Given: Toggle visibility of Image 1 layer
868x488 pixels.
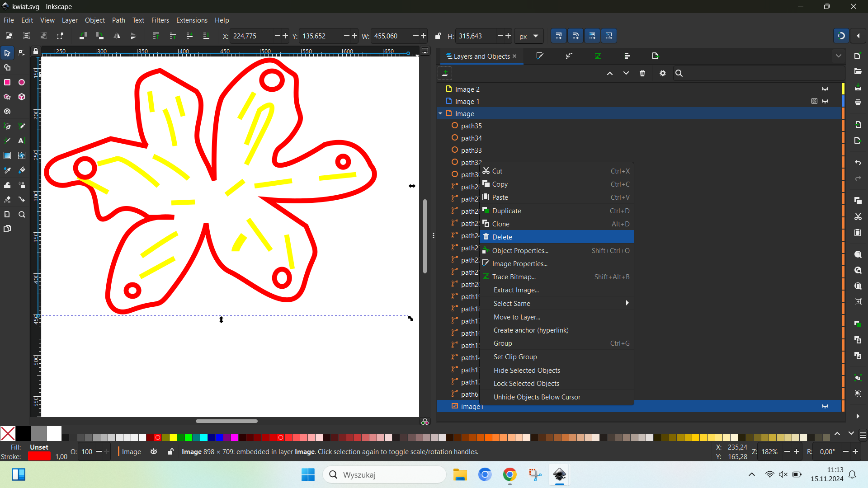Looking at the screenshot, I should [x=825, y=101].
